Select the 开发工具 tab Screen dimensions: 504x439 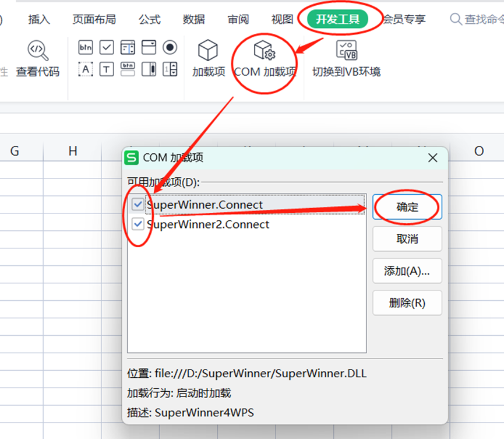[x=337, y=19]
